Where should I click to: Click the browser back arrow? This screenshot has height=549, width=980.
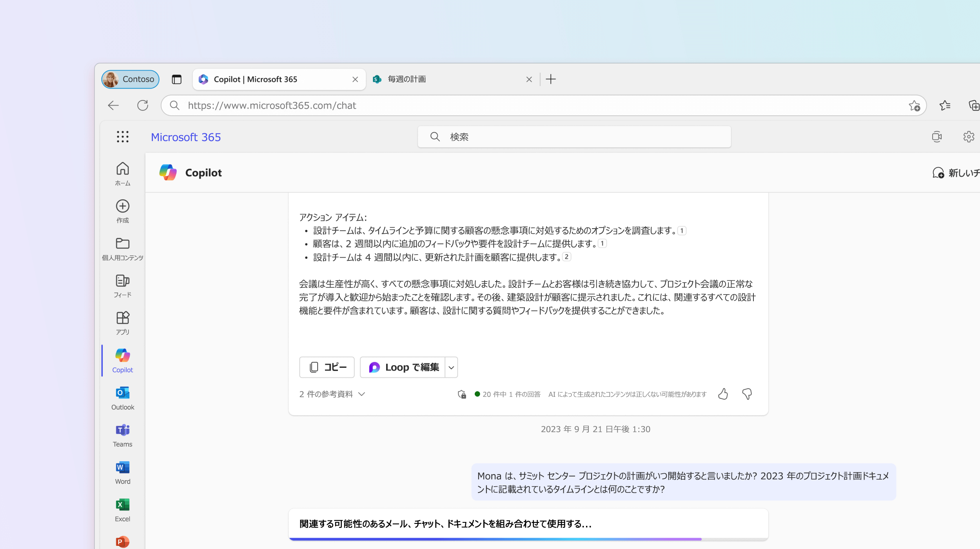pyautogui.click(x=113, y=105)
